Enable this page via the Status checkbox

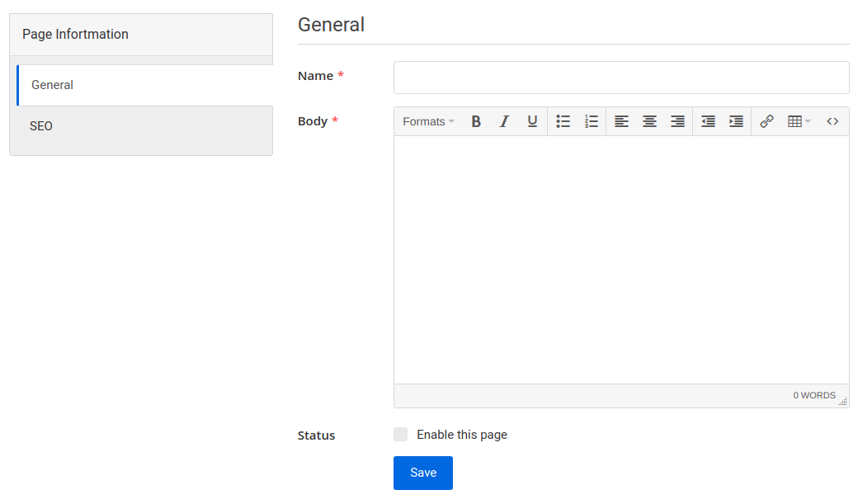click(400, 434)
